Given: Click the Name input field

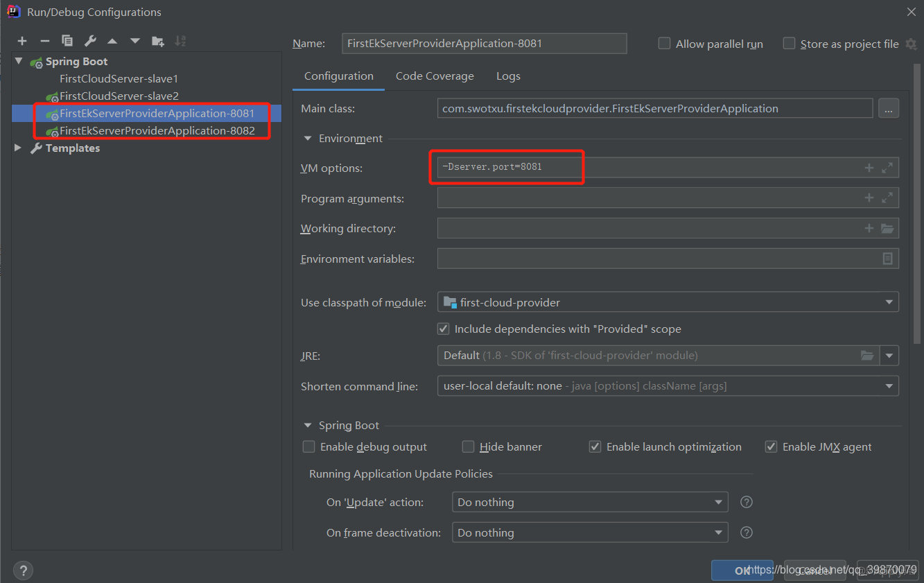Looking at the screenshot, I should (485, 44).
